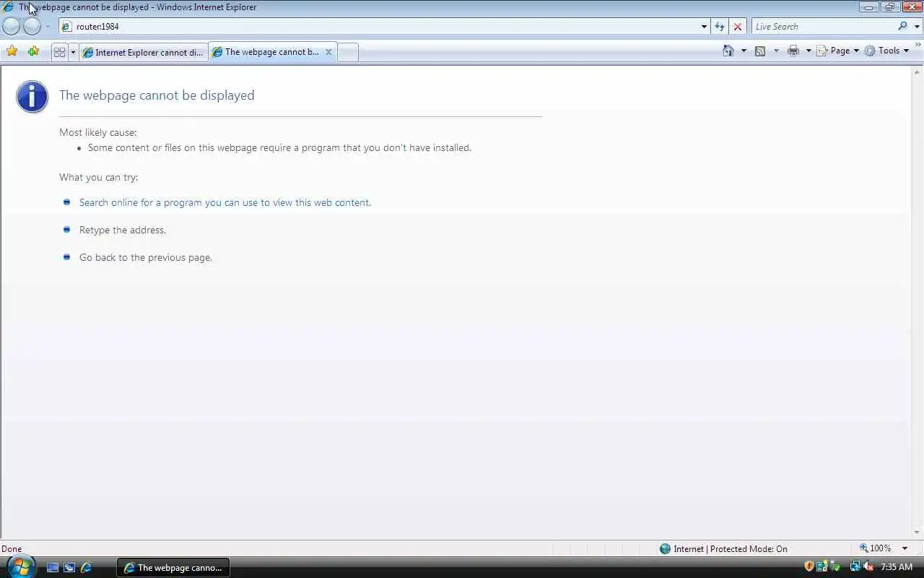This screenshot has height=578, width=924.
Task: Click 'Go back to the previous page.' link
Action: point(146,257)
